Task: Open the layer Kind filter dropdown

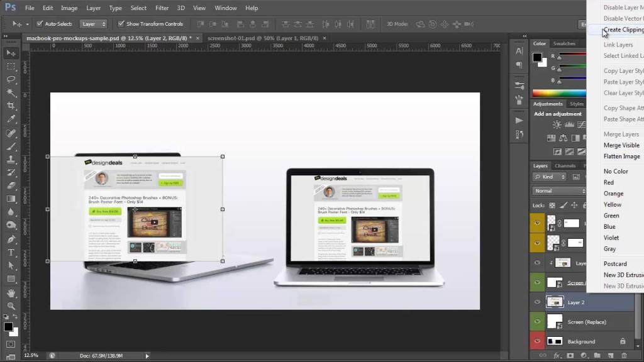Action: pos(550,177)
